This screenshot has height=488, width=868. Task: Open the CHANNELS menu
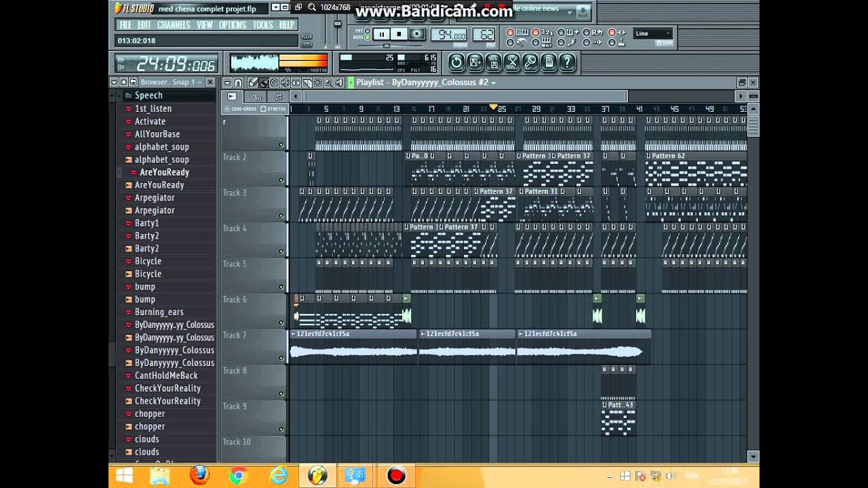174,25
